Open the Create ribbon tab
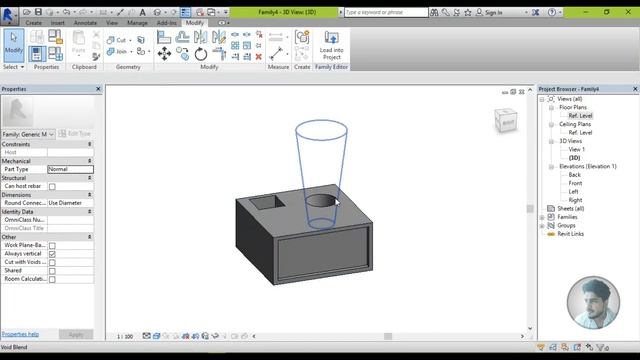The width and height of the screenshot is (640, 360). [33, 23]
